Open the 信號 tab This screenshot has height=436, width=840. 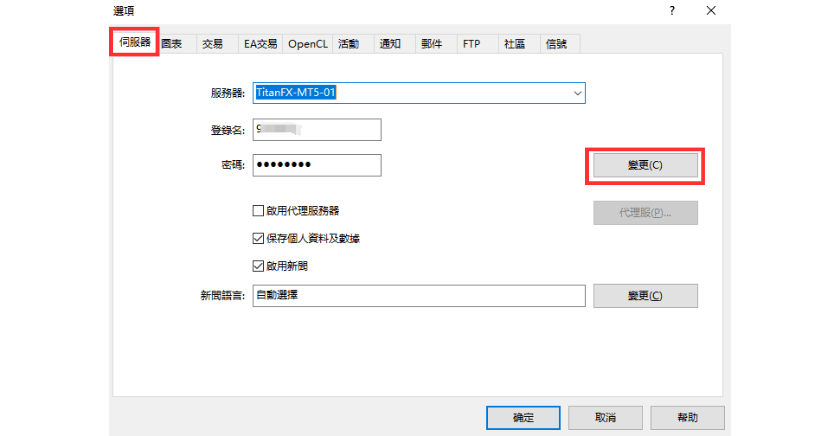tap(555, 44)
